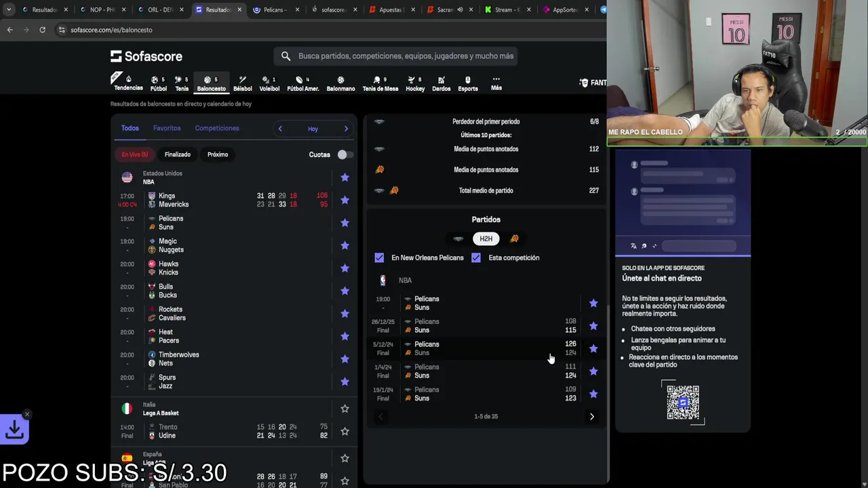Screen dimensions: 868x488
Task: Click the chat message input field
Action: pyautogui.click(x=699, y=246)
